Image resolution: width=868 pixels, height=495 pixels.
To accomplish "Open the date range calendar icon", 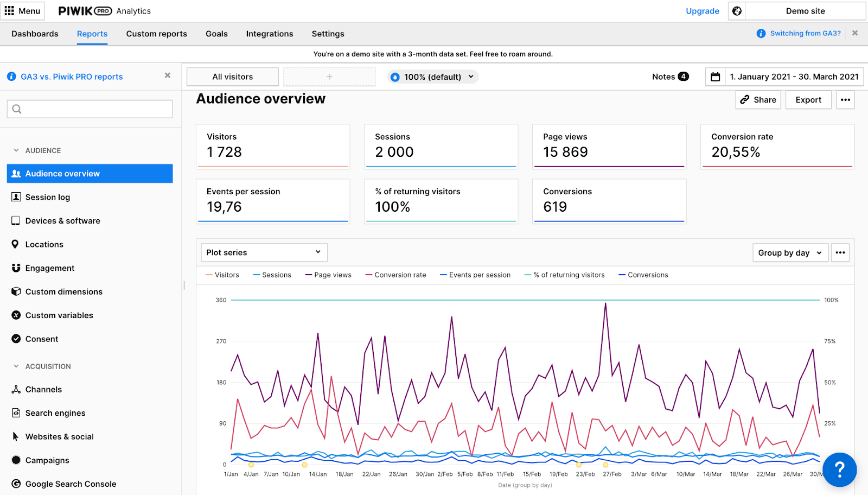I will coord(715,77).
